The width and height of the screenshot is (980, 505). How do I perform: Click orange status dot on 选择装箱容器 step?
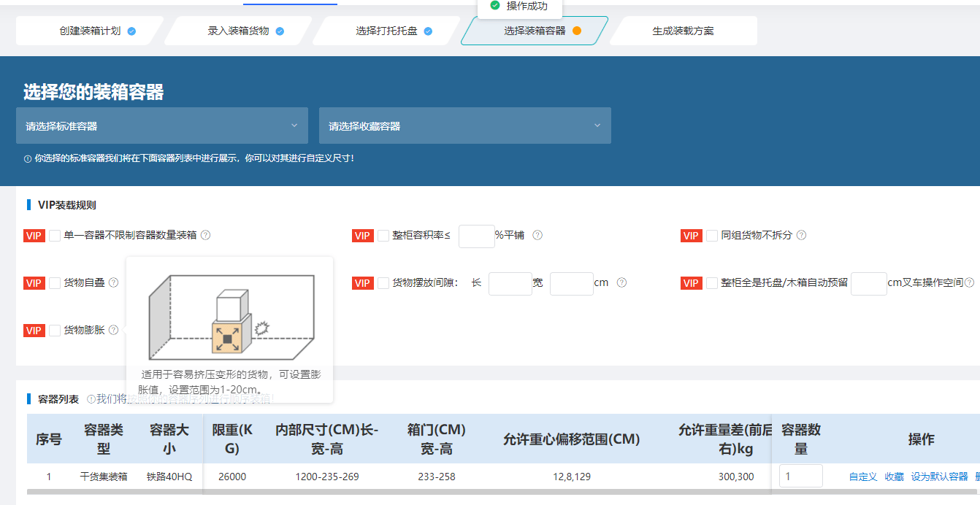coord(577,31)
